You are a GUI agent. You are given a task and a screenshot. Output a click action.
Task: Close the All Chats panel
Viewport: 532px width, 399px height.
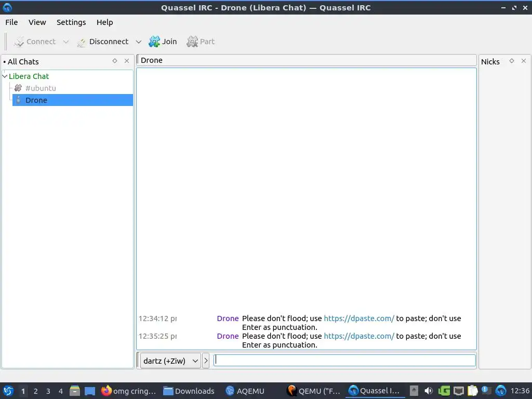tap(127, 61)
